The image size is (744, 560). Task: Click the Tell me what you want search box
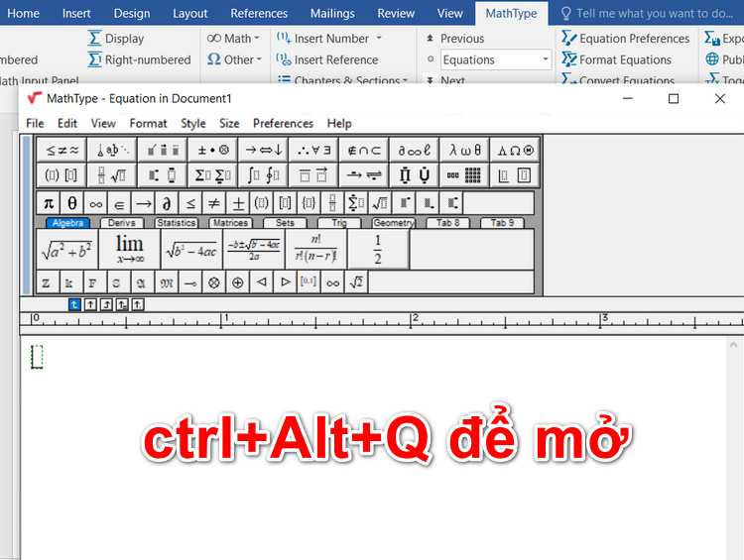pyautogui.click(x=647, y=13)
